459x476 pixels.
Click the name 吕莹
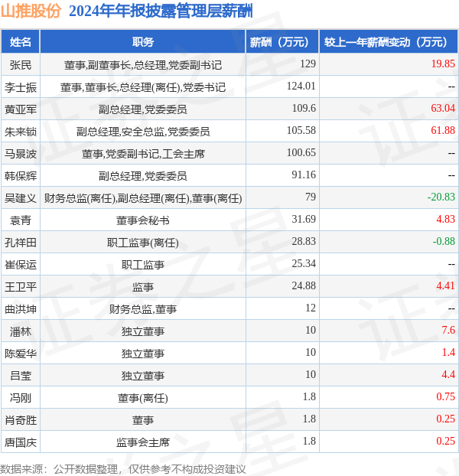tap(21, 376)
